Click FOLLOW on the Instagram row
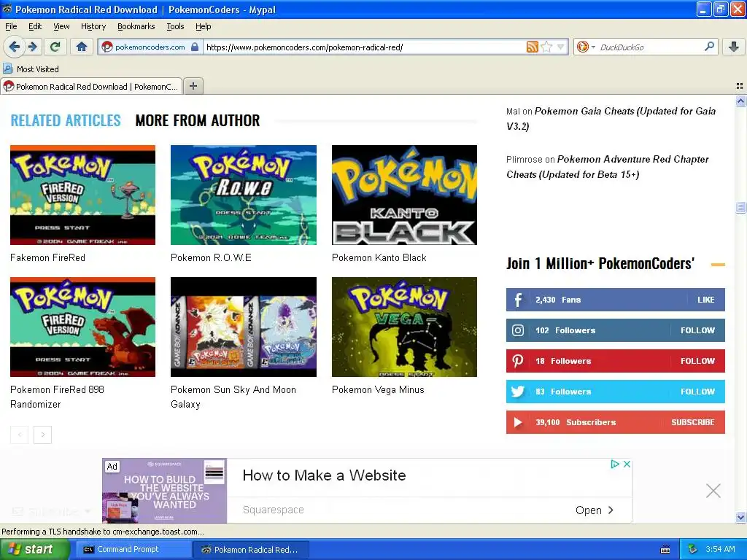The height and width of the screenshot is (560, 747). 697,330
